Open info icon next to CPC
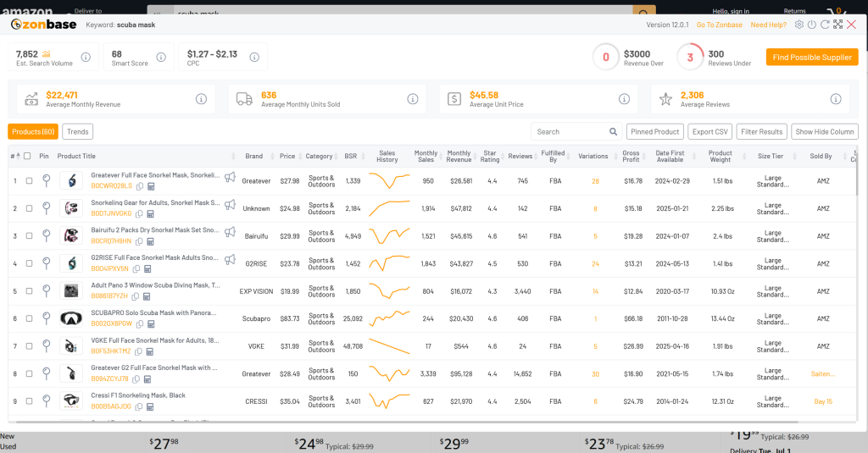 click(x=254, y=57)
